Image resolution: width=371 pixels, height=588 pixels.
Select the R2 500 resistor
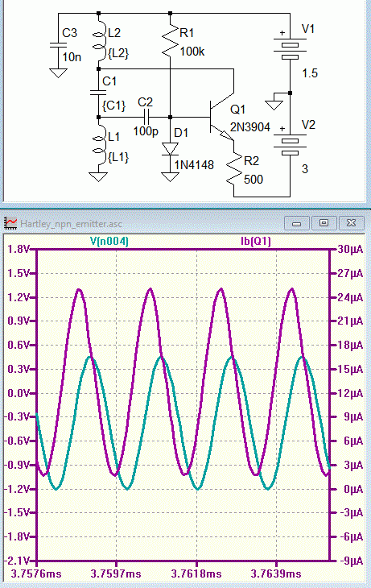click(234, 168)
